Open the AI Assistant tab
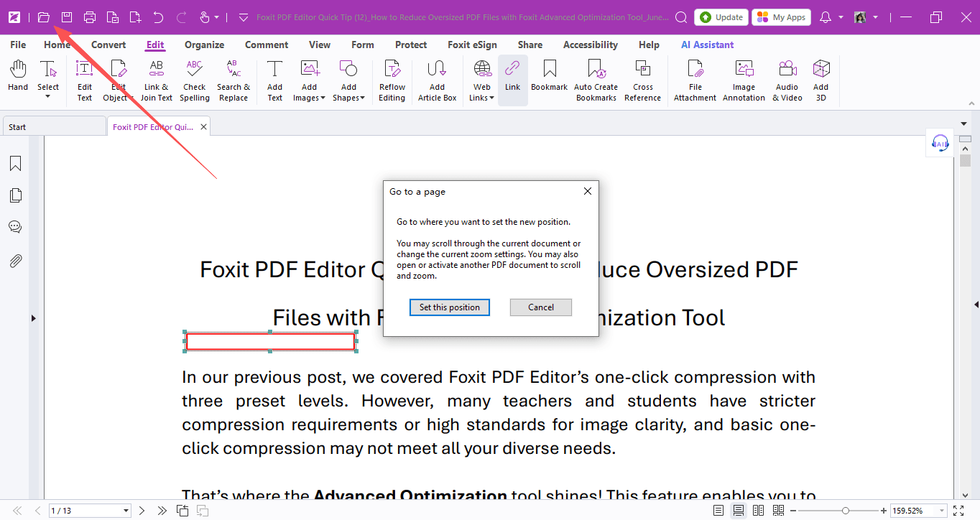 click(x=708, y=45)
